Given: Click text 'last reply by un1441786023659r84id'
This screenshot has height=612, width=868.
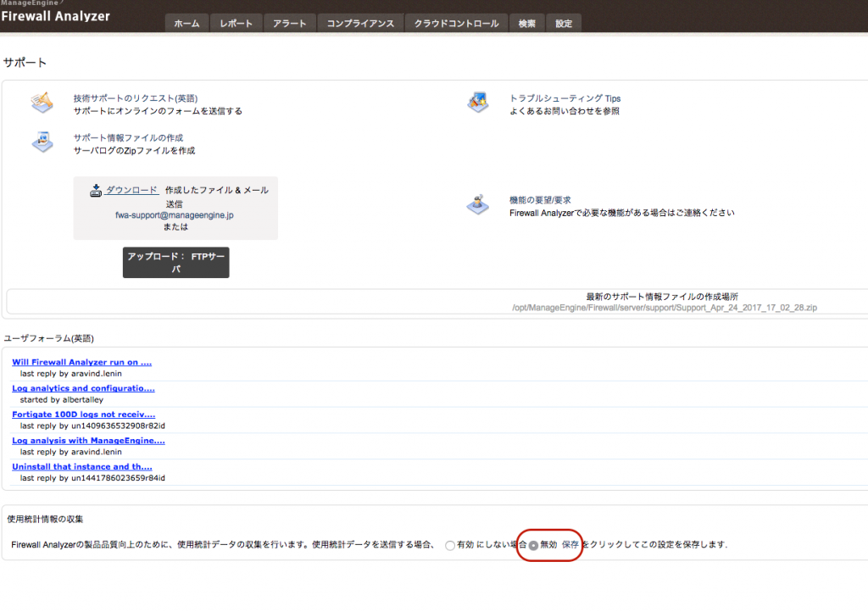Looking at the screenshot, I should [x=92, y=477].
